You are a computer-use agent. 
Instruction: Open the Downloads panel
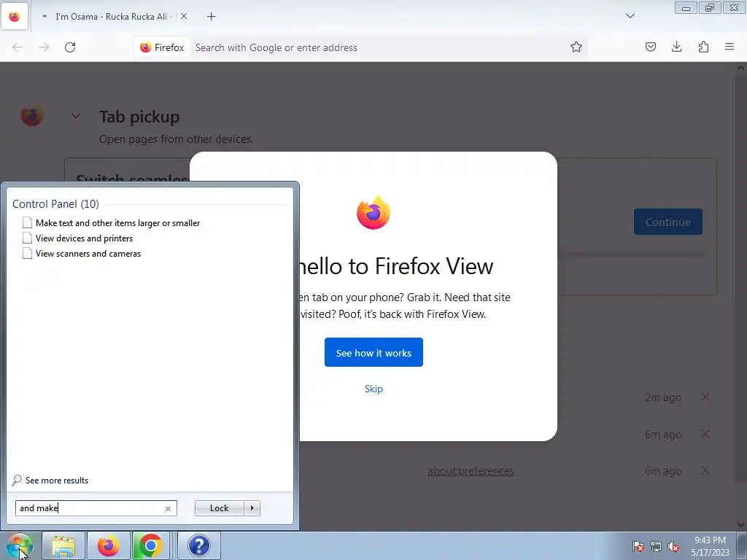pyautogui.click(x=676, y=47)
